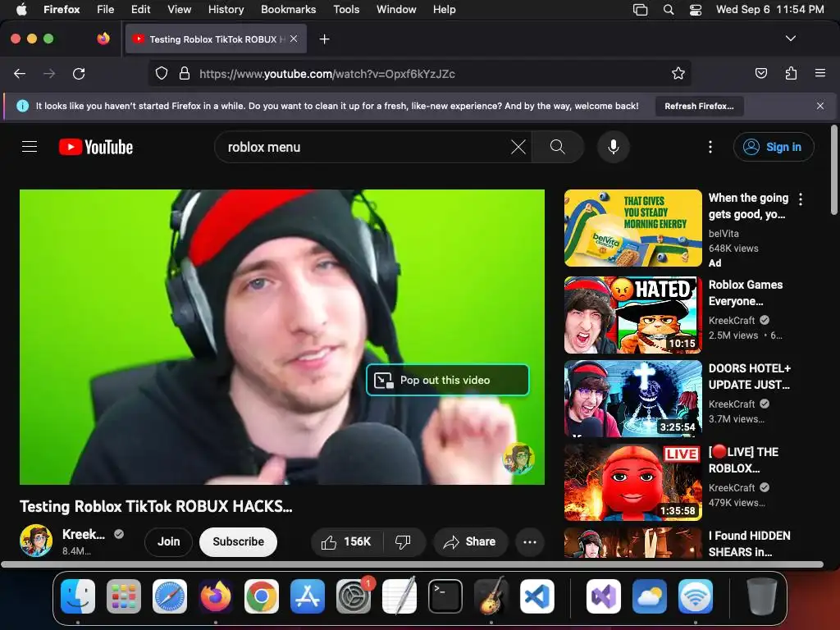Click Pop out this video button
The image size is (840, 630).
[447, 380]
